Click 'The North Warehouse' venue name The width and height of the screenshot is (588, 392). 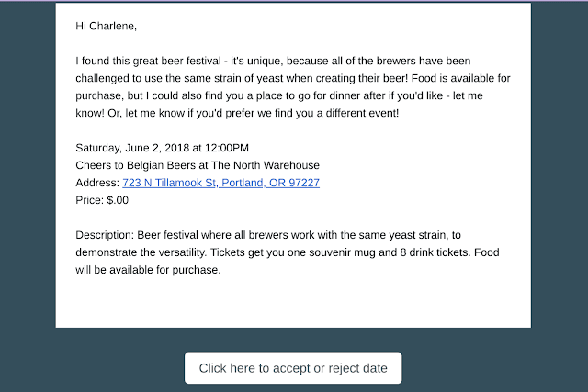pos(266,165)
